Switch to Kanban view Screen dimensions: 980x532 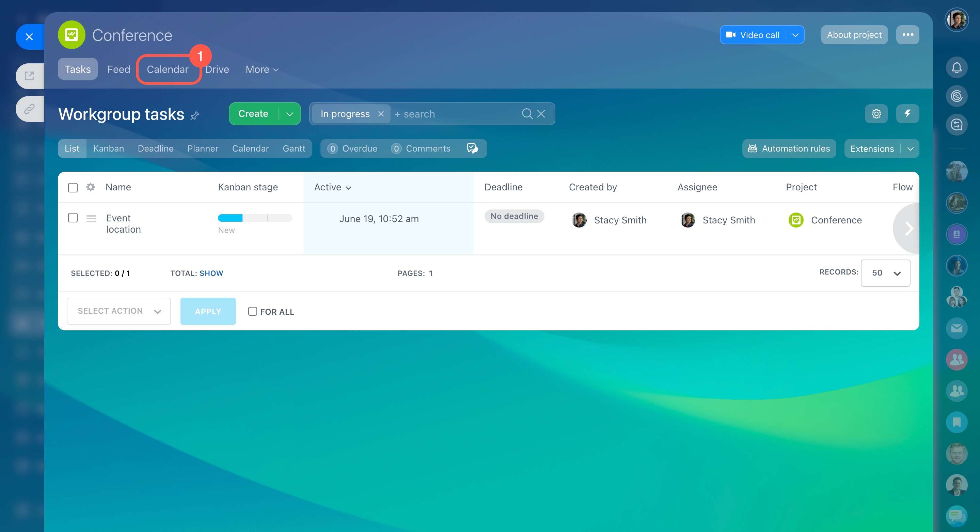click(x=108, y=148)
